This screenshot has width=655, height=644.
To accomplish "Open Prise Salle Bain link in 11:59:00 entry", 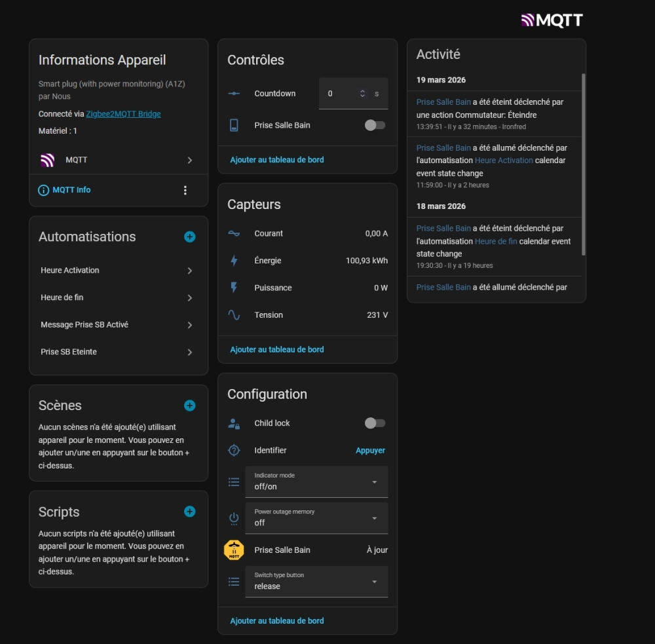I will point(443,148).
